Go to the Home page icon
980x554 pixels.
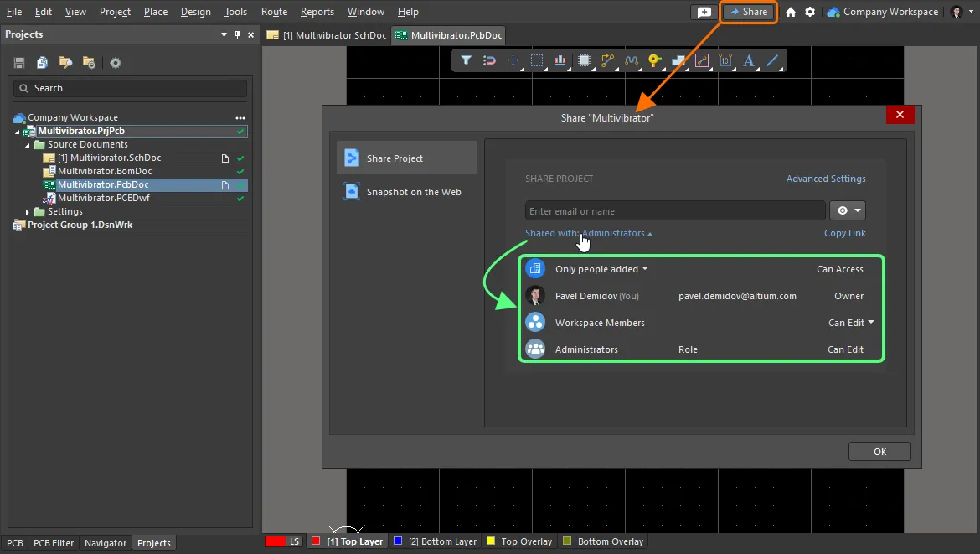791,12
